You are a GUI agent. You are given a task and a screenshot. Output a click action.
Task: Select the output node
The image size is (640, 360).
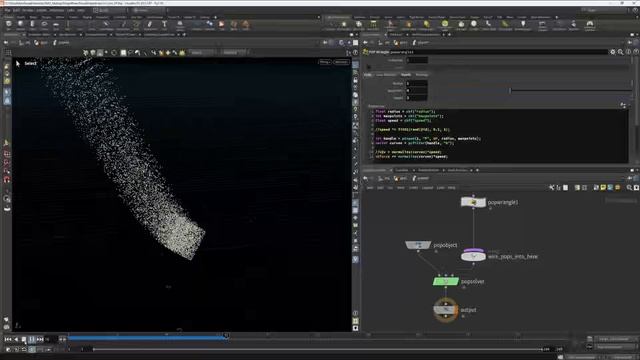(x=446, y=310)
